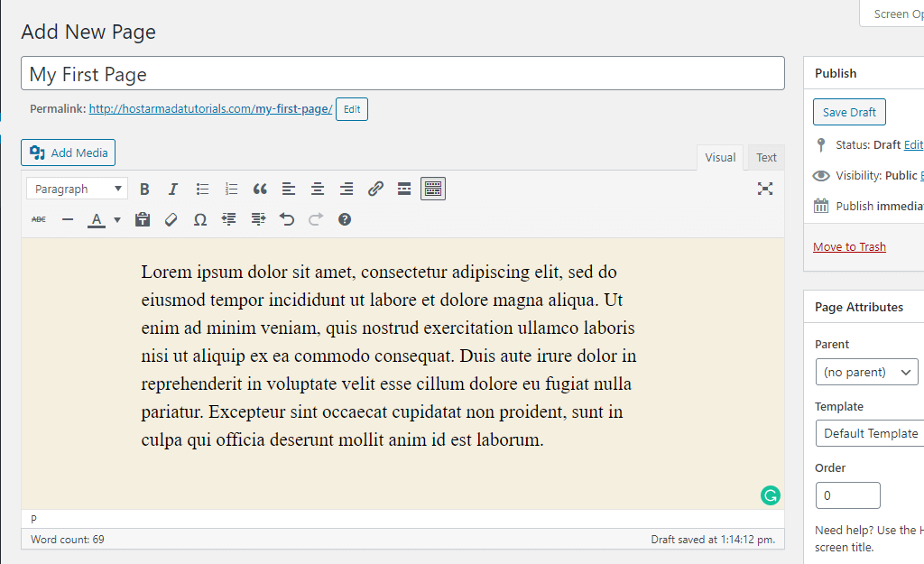Viewport: 924px width, 564px height.
Task: Redo the last action
Action: [x=316, y=220]
